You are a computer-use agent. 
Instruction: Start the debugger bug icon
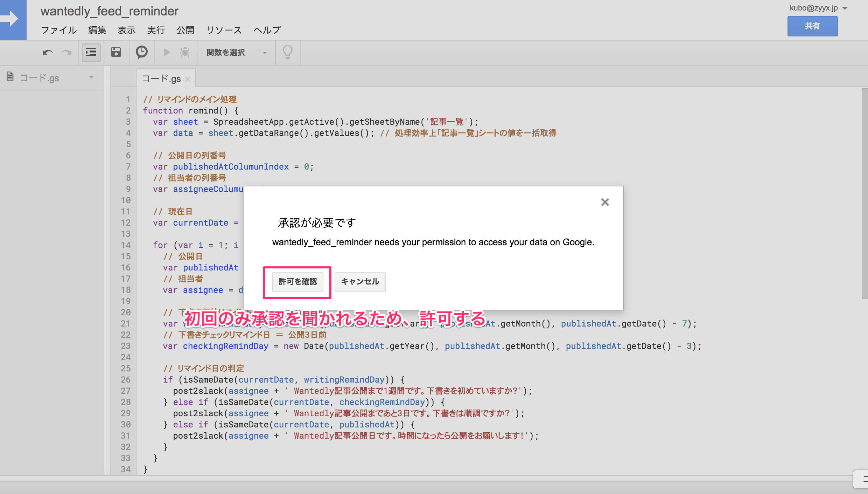coord(185,52)
